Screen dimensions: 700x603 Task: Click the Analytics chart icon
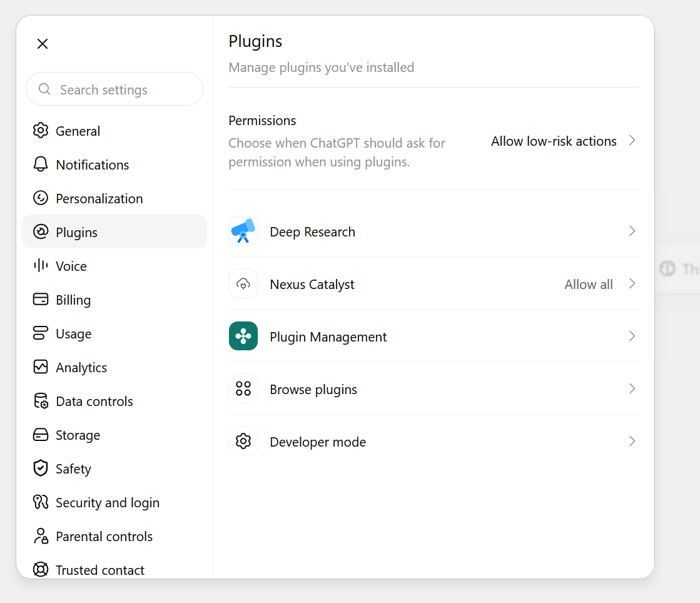tap(41, 367)
